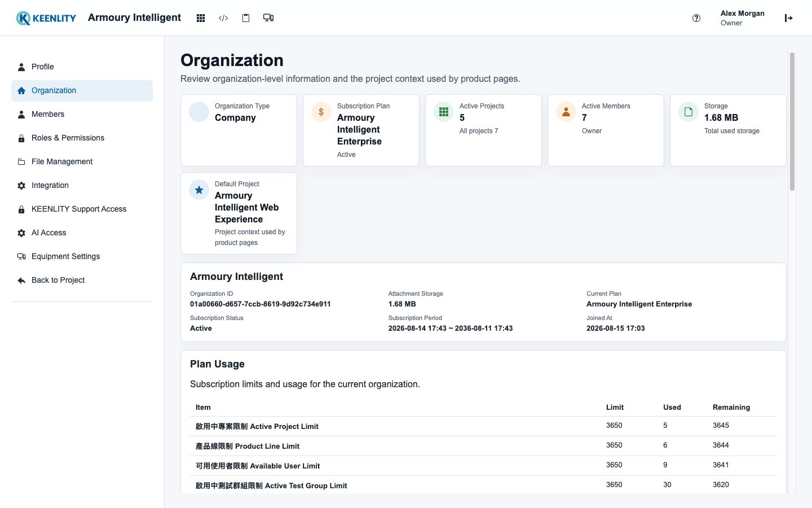Click Attachment Storage value 1.68 MB

point(402,304)
